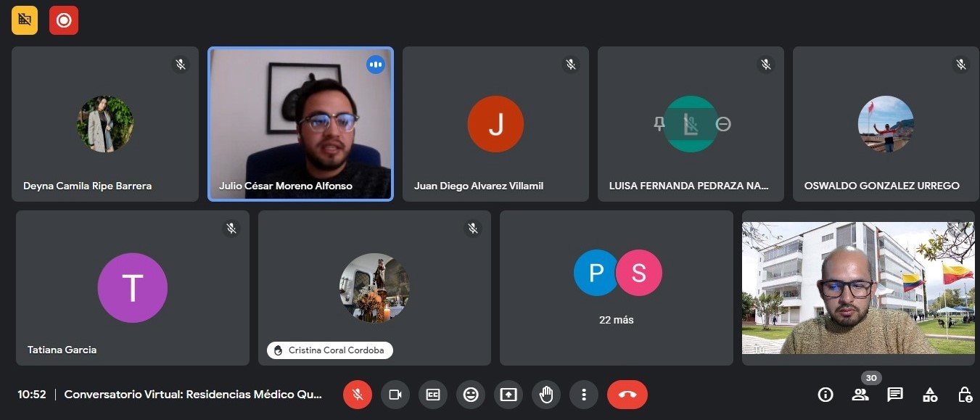The image size is (980, 420).
Task: Click the clock time 10:52
Action: [32, 395]
